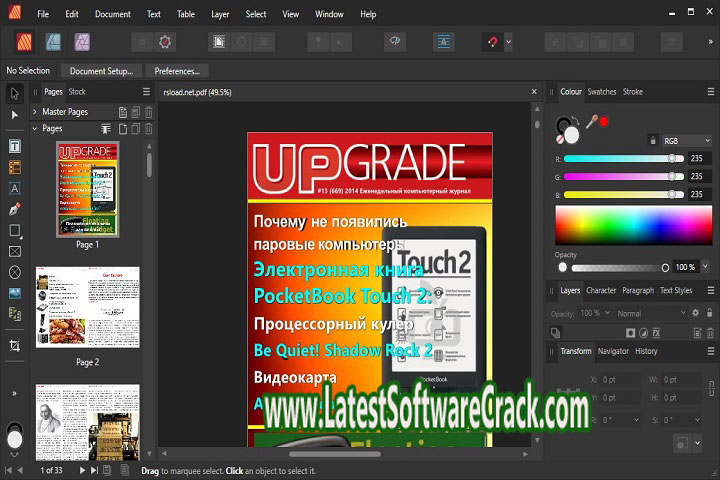Switch to the Stock tab

(x=77, y=92)
